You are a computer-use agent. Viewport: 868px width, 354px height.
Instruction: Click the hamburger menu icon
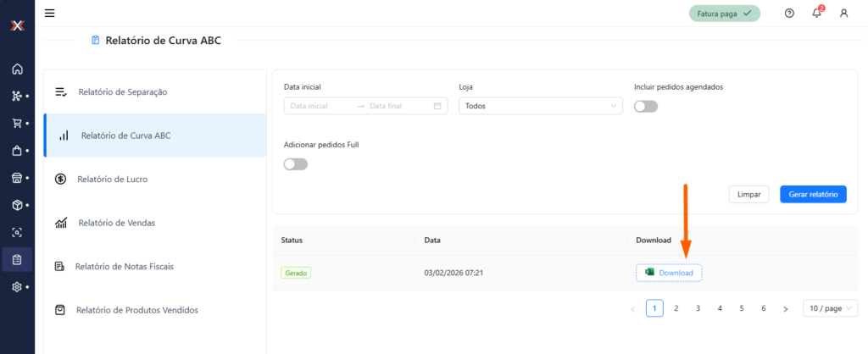(x=50, y=13)
